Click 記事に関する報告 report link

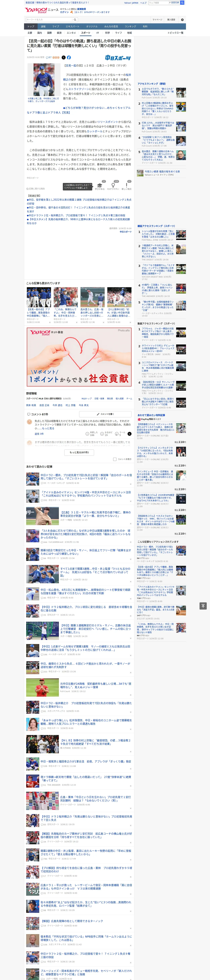[36, 189]
